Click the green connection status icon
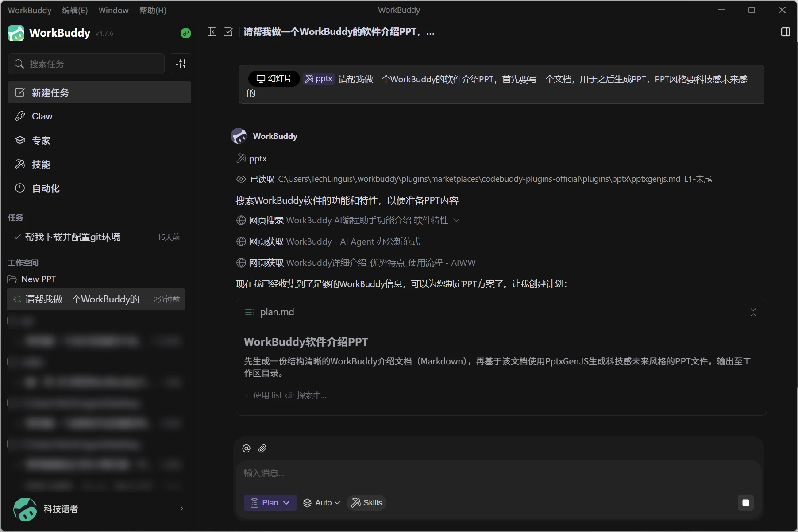Viewport: 798px width, 532px height. pos(186,33)
